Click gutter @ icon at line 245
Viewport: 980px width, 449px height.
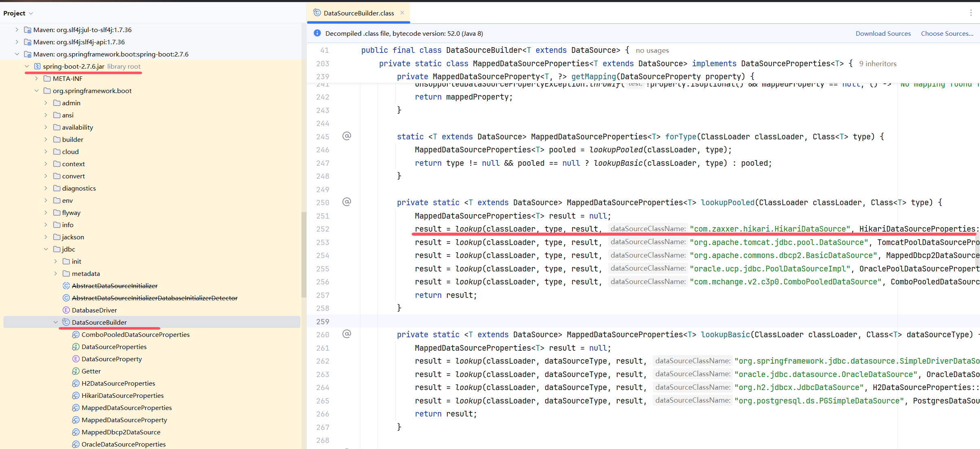(x=347, y=136)
